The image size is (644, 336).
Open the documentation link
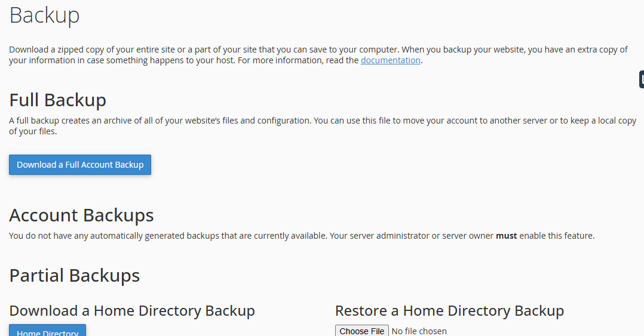391,60
